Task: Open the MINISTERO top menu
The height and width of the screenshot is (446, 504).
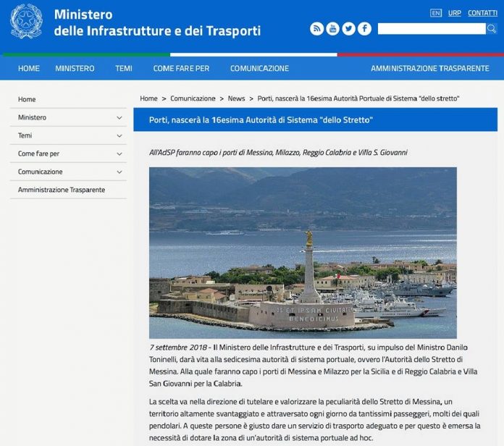Action: click(75, 69)
